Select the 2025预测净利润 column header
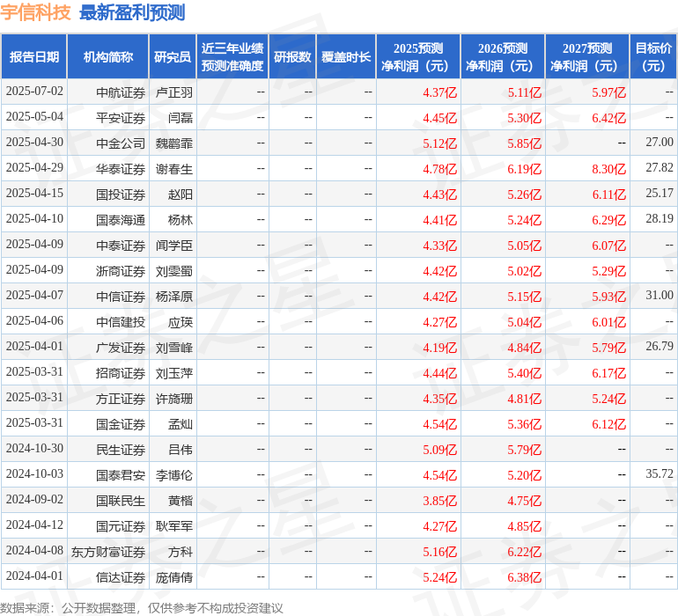 (418, 56)
